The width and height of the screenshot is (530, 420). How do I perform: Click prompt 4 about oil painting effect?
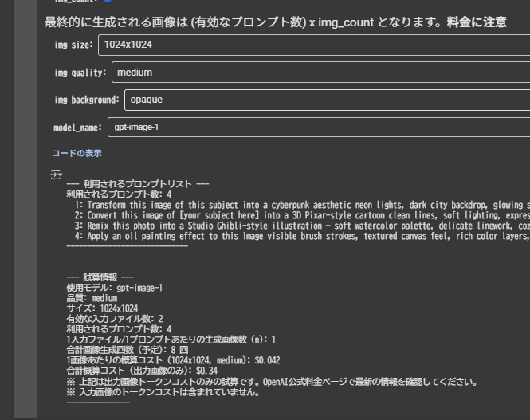tap(302, 236)
